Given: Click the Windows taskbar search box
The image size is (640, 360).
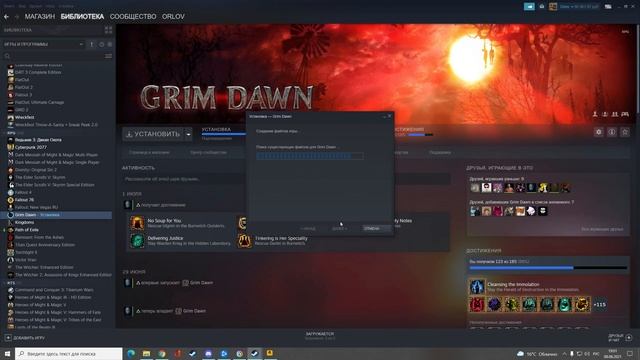Looking at the screenshot, I should 69,353.
